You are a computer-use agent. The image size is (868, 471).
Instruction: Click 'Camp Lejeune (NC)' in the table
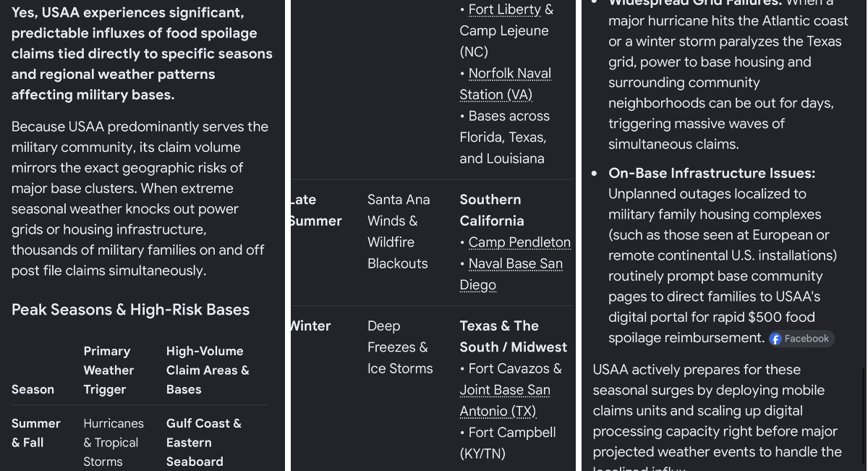tap(504, 41)
